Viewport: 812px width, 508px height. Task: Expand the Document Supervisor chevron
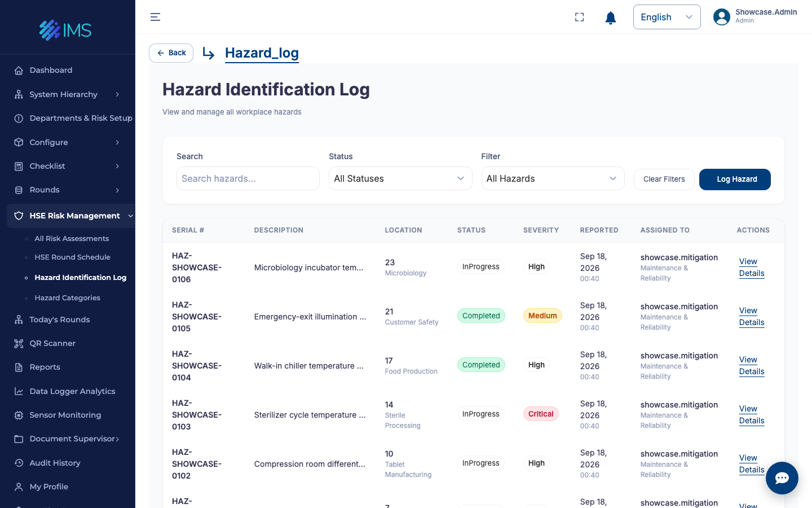(x=117, y=439)
